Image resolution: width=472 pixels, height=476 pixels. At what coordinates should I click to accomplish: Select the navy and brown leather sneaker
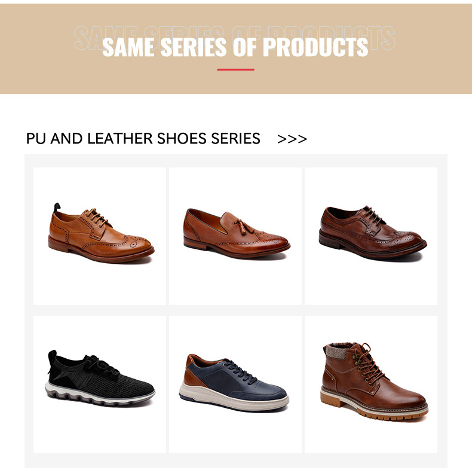234,383
